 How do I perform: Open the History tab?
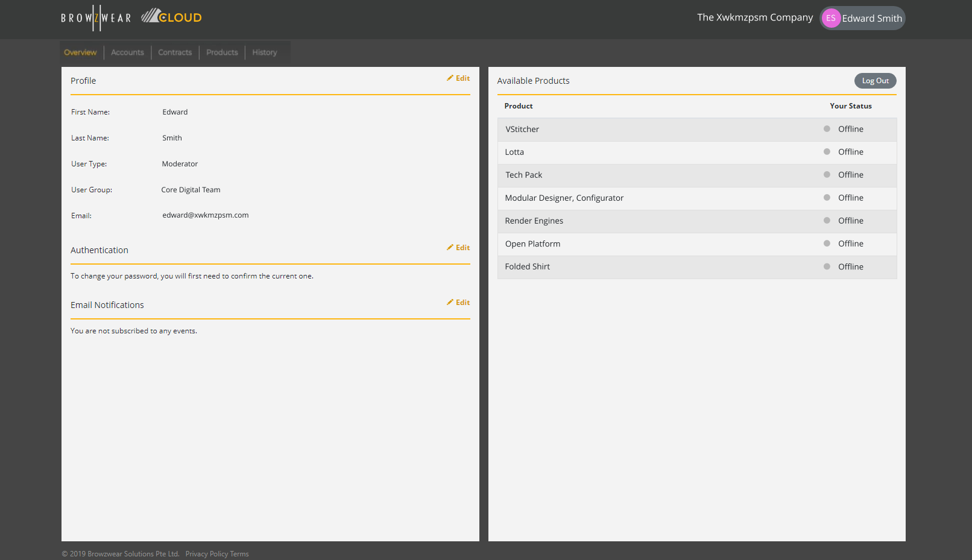(265, 52)
